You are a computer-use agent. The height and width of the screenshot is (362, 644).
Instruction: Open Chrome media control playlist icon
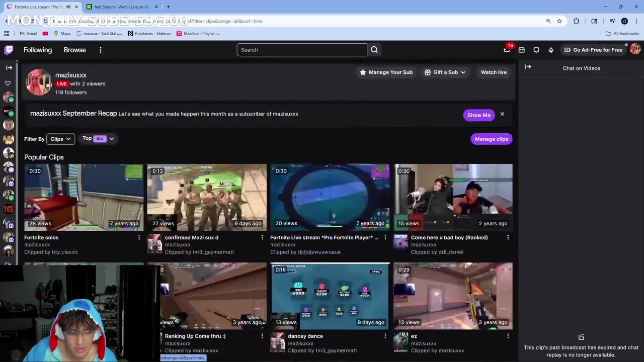click(612, 21)
